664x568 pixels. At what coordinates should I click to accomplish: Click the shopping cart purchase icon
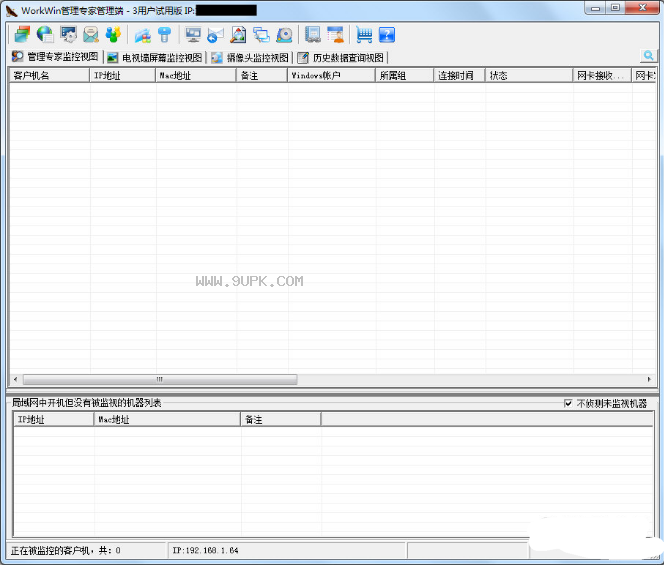364,34
